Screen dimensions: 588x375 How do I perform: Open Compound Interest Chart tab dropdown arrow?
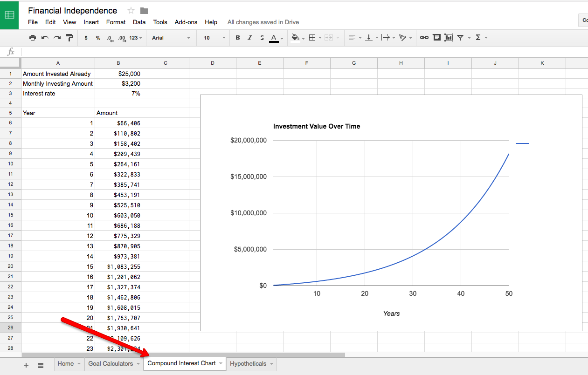click(221, 363)
